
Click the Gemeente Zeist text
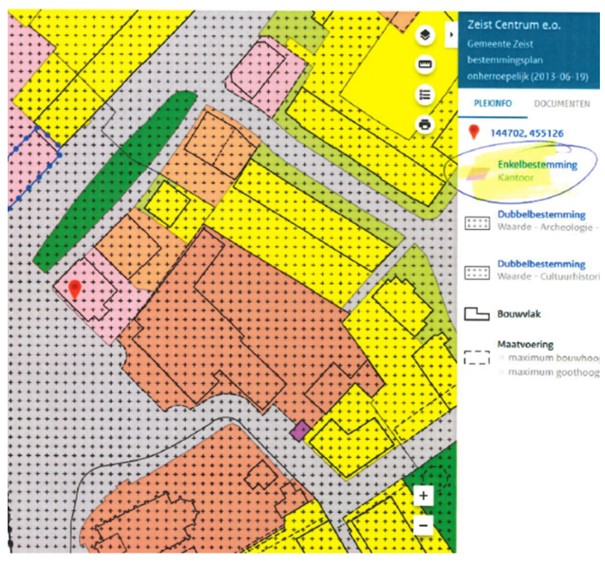point(500,44)
